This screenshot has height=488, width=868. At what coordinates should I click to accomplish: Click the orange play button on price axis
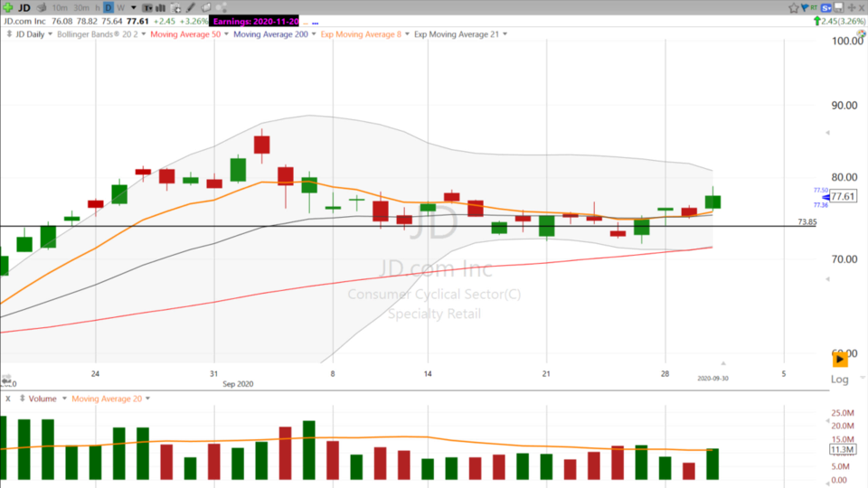click(x=840, y=359)
